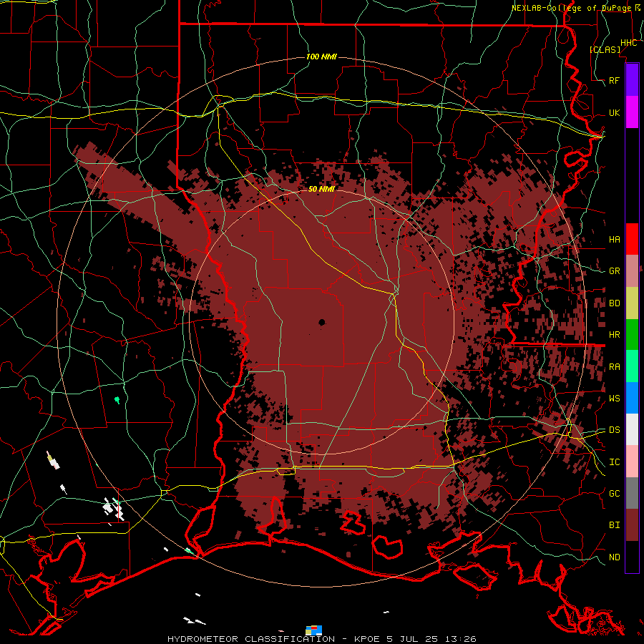Click the HA red color swatch
The width and height of the screenshot is (644, 644).
coord(632,239)
